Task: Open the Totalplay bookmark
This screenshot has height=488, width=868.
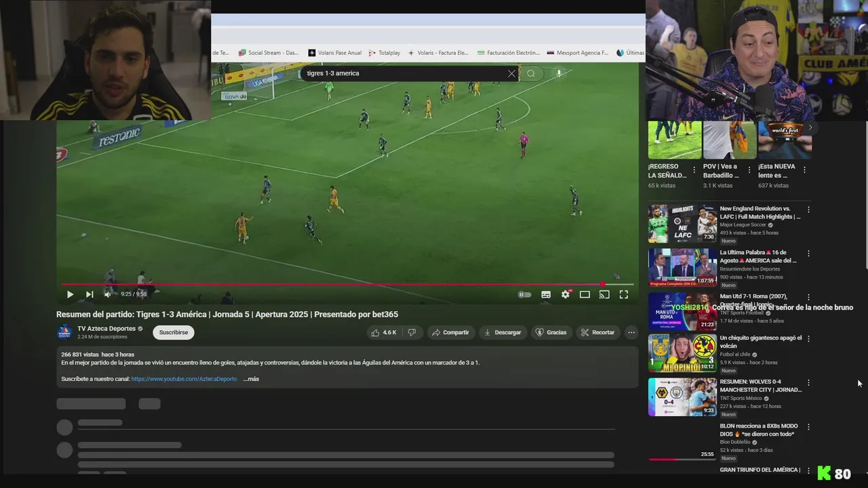Action: (x=384, y=53)
